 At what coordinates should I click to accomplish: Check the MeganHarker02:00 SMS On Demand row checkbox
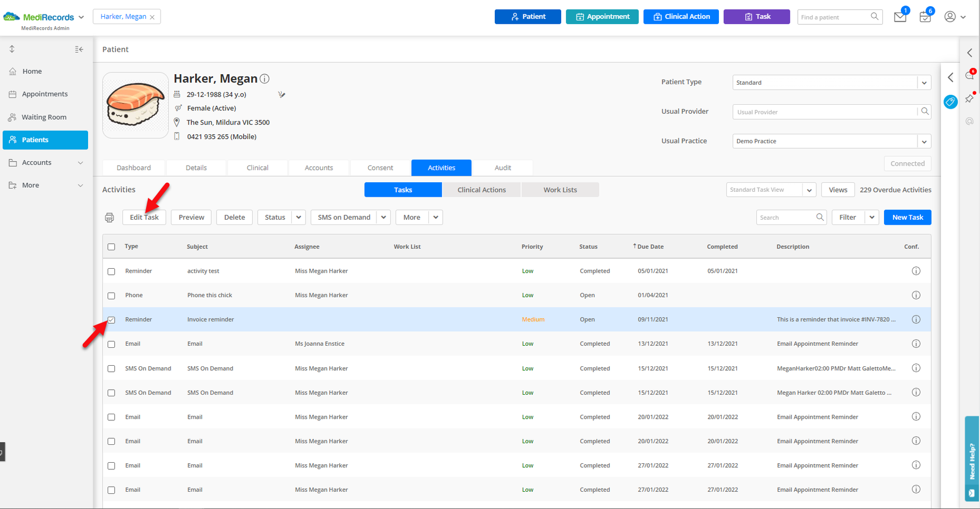click(112, 369)
